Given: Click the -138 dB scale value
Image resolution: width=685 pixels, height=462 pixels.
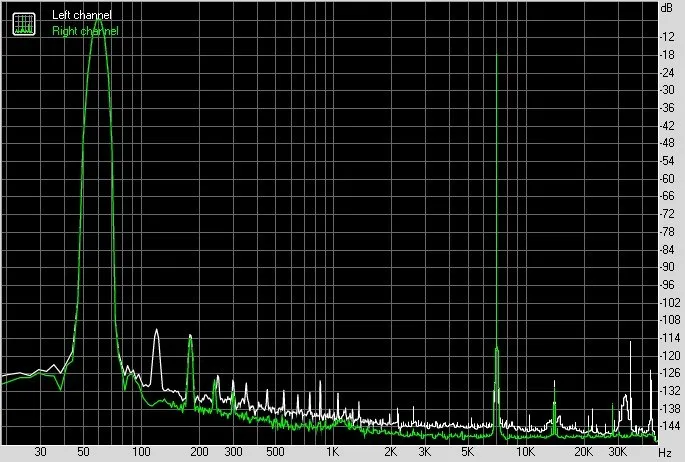Looking at the screenshot, I should (669, 409).
